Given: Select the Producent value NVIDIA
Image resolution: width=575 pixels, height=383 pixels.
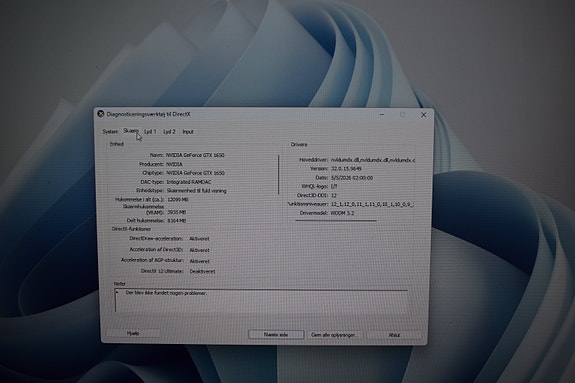Looking at the screenshot, I should pos(174,164).
